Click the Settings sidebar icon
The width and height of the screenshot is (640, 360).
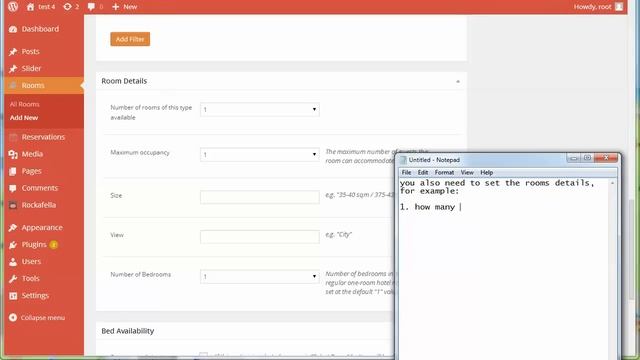(13, 296)
